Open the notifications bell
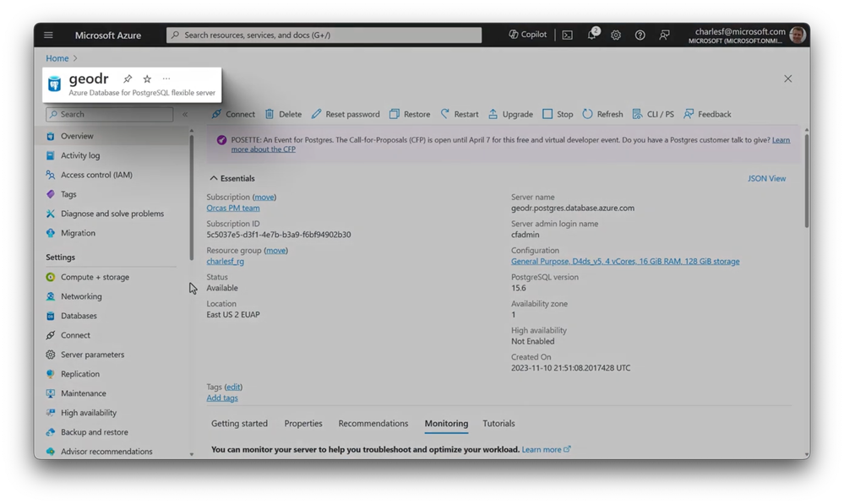This screenshot has height=504, width=844. pyautogui.click(x=592, y=35)
